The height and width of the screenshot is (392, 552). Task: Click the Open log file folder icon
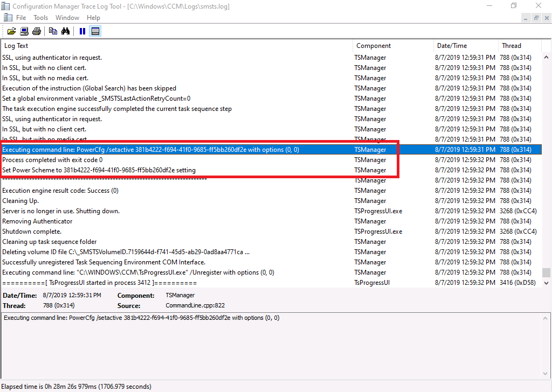(x=12, y=31)
